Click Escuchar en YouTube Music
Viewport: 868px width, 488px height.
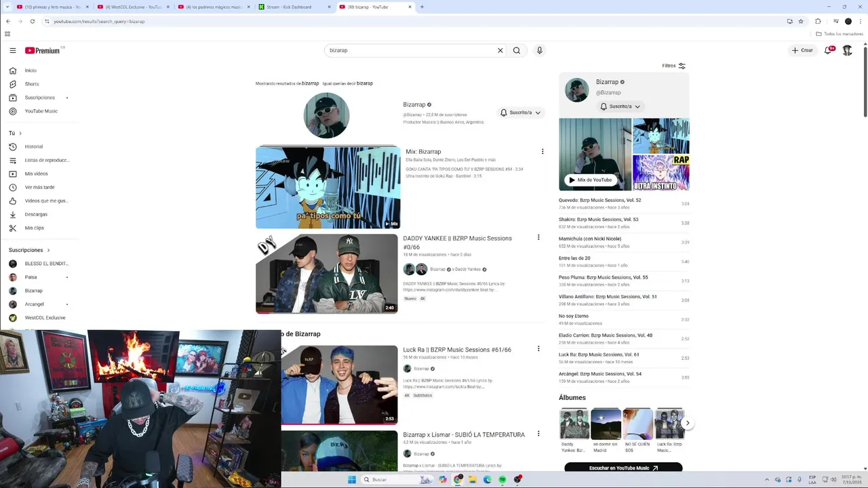[x=623, y=468]
